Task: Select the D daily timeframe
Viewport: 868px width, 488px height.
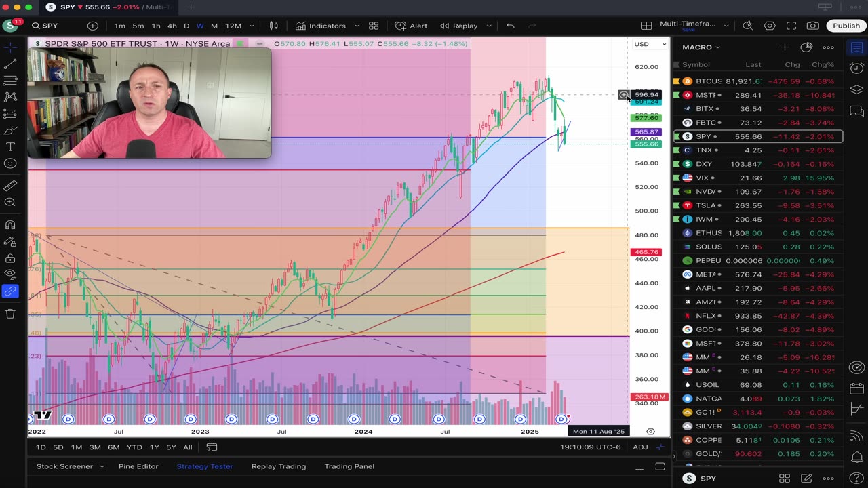Action: click(x=186, y=26)
